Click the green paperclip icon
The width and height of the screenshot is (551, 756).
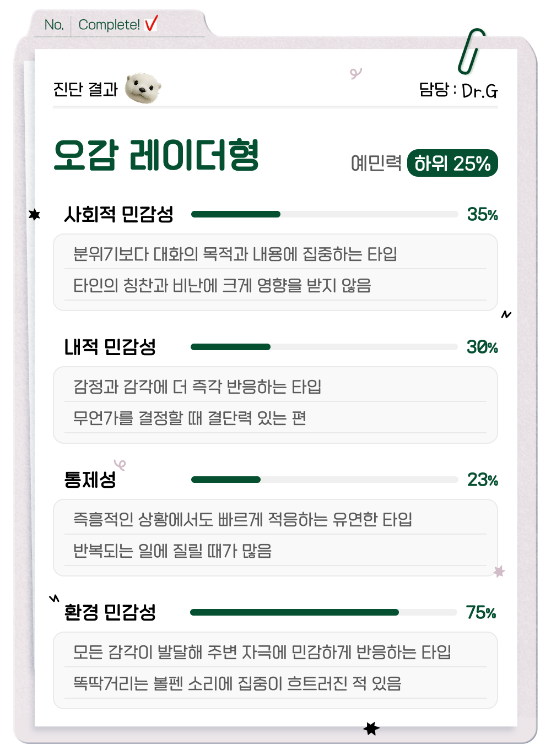point(470,51)
